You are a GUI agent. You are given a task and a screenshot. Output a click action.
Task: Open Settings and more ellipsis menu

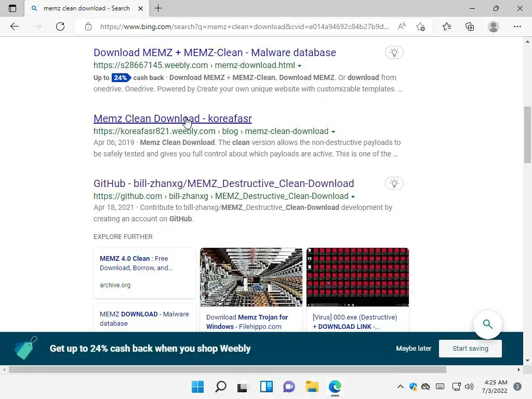517,26
